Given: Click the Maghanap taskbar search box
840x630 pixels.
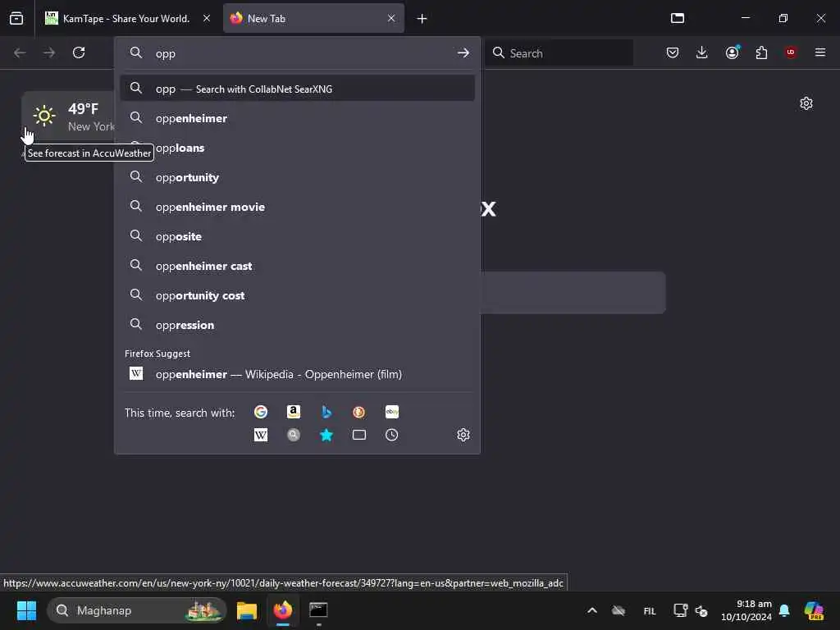Looking at the screenshot, I should click(137, 610).
